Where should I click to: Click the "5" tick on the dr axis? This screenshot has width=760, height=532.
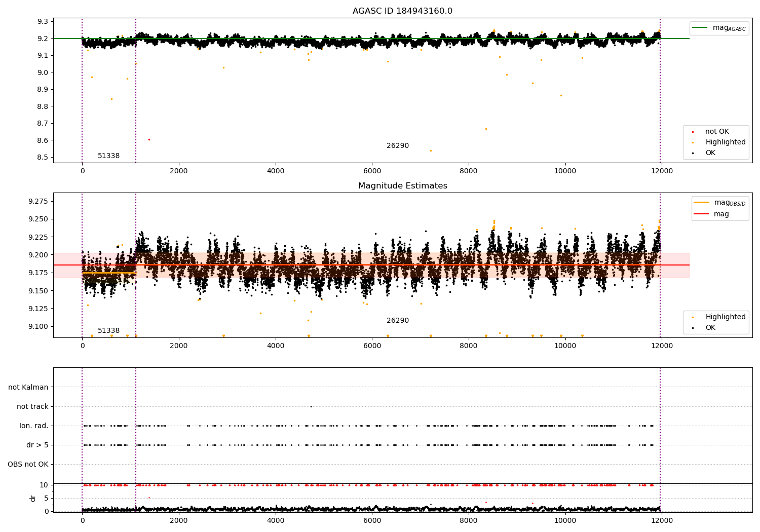point(46,498)
